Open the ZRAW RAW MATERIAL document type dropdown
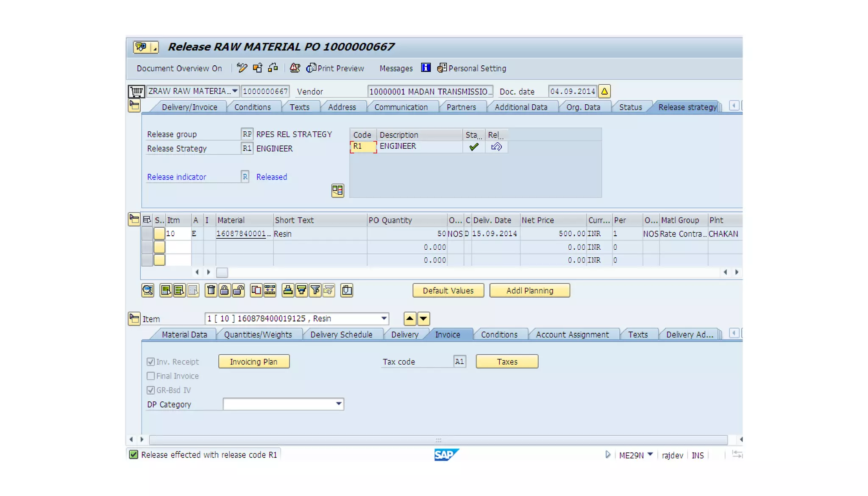The width and height of the screenshot is (868, 496). click(234, 91)
